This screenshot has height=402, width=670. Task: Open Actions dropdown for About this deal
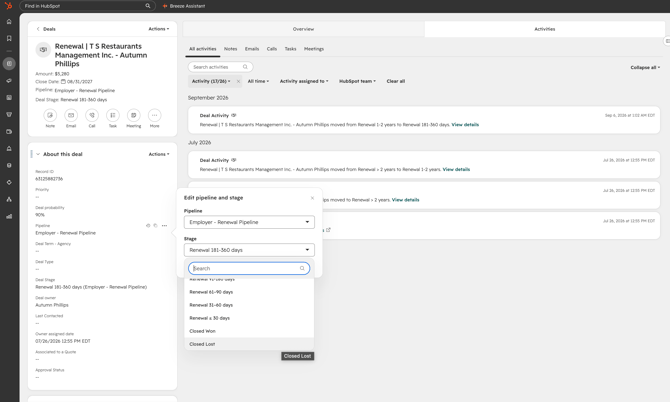(159, 154)
